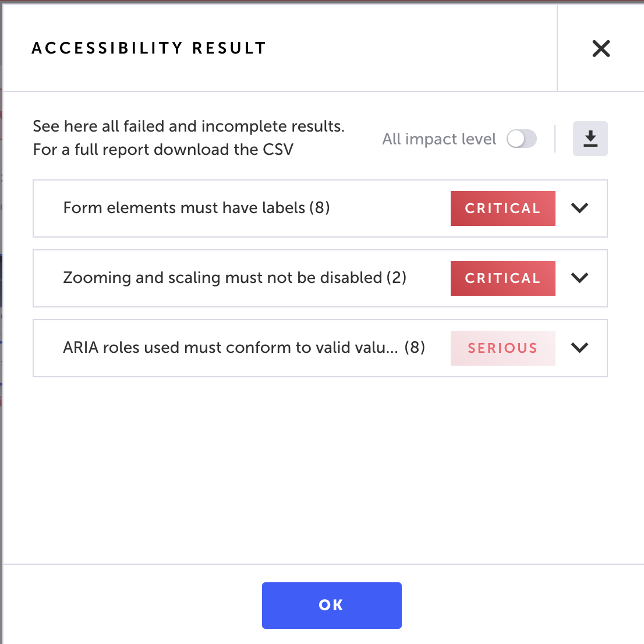Image resolution: width=644 pixels, height=644 pixels.
Task: Click the SERIOUS badge on ARIA roles row
Action: pyautogui.click(x=503, y=348)
